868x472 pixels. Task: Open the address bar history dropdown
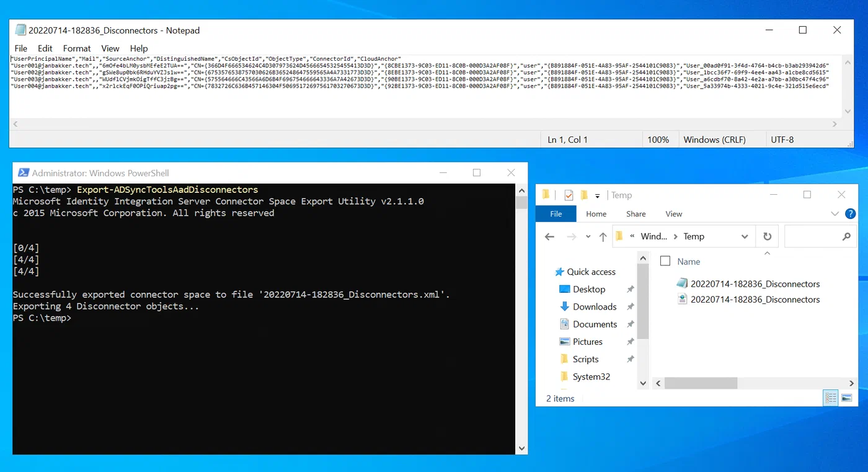point(745,237)
